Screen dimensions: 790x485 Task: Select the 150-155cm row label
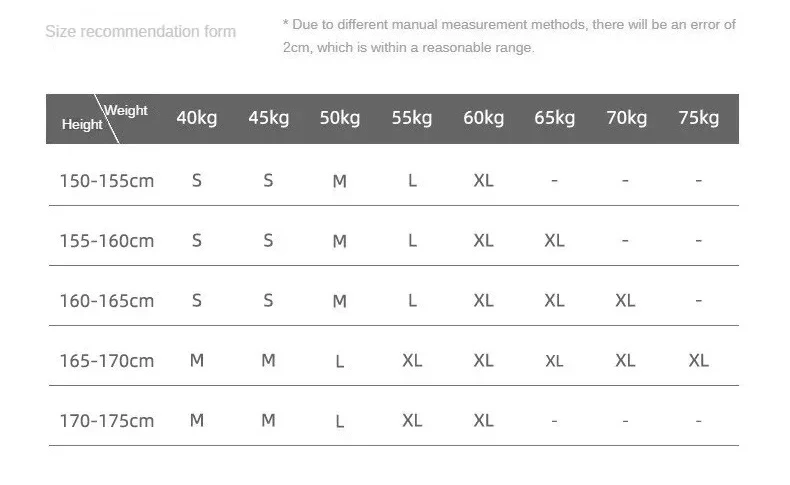[107, 181]
